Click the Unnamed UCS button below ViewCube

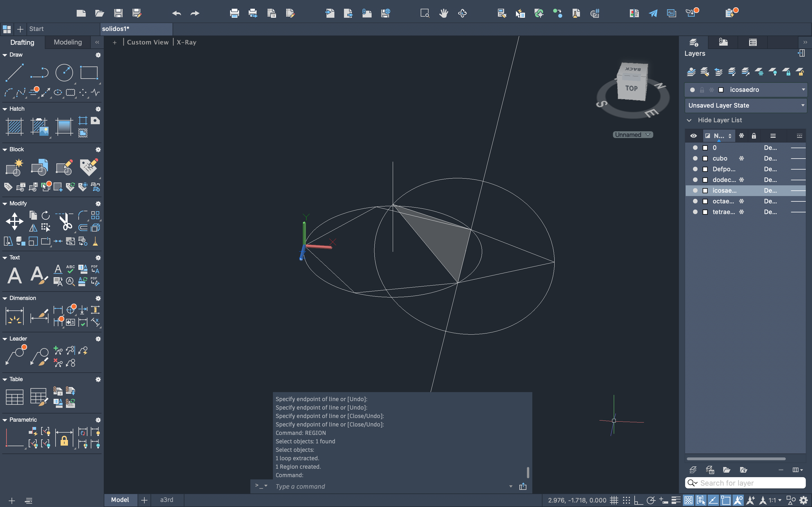[632, 135]
